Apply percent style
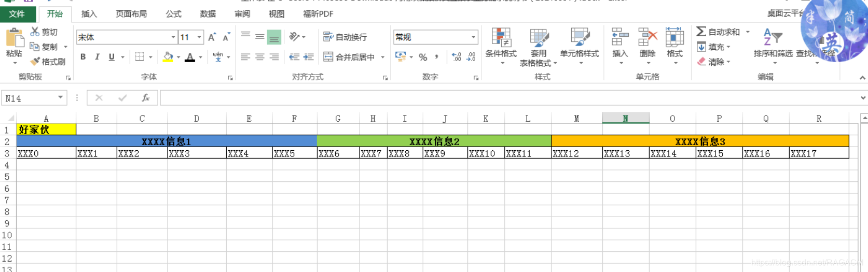The height and width of the screenshot is (272, 868). 423,57
